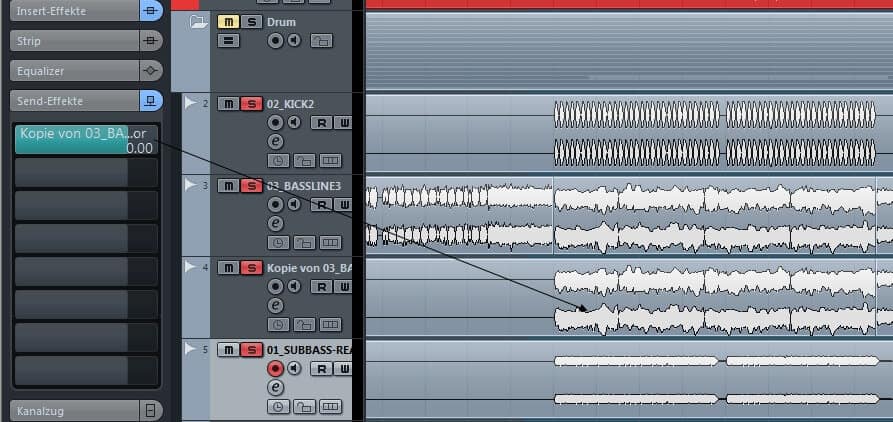Mute the 03_BASSLINE3 track
This screenshot has width=893, height=422.
(228, 186)
